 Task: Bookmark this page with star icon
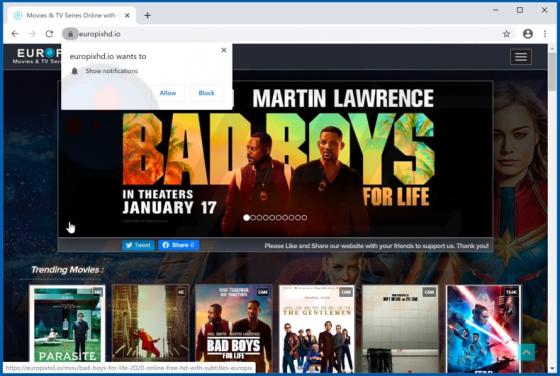506,34
